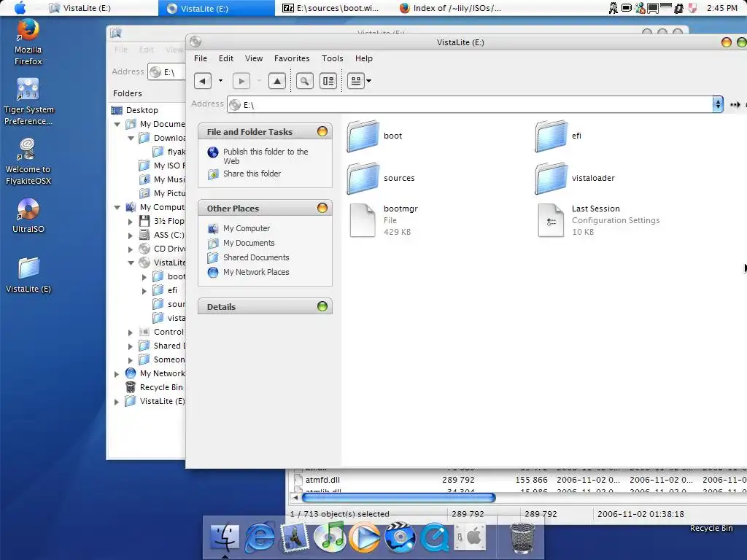Viewport: 747px width, 560px height.
Task: Click Share this folder link
Action: pos(252,174)
